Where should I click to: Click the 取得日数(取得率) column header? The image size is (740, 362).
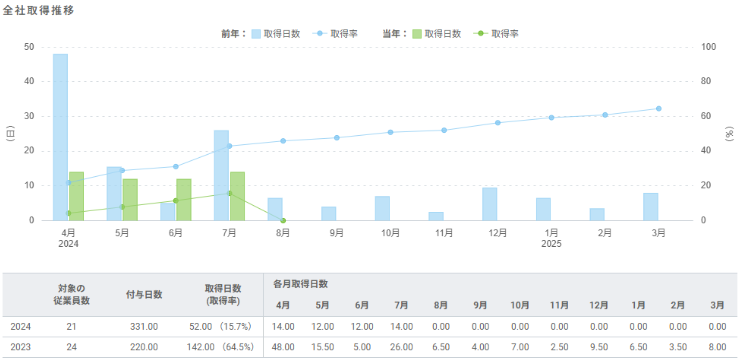pos(224,295)
